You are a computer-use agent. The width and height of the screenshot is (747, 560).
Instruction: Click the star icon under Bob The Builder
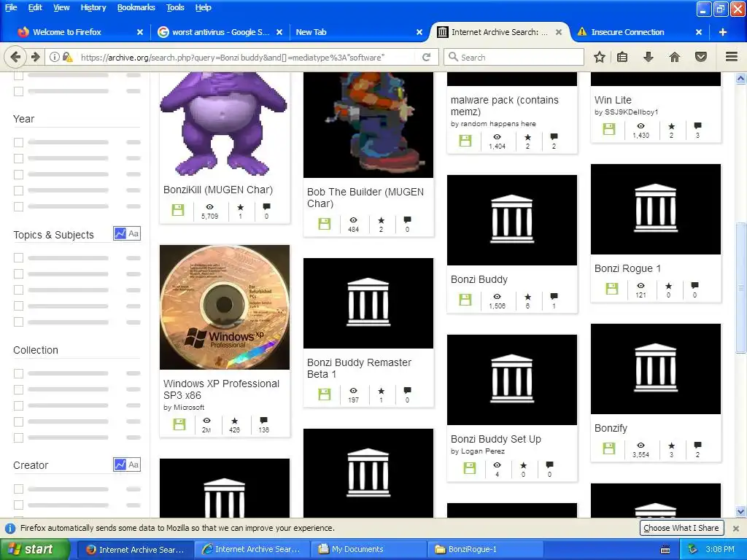381,220
